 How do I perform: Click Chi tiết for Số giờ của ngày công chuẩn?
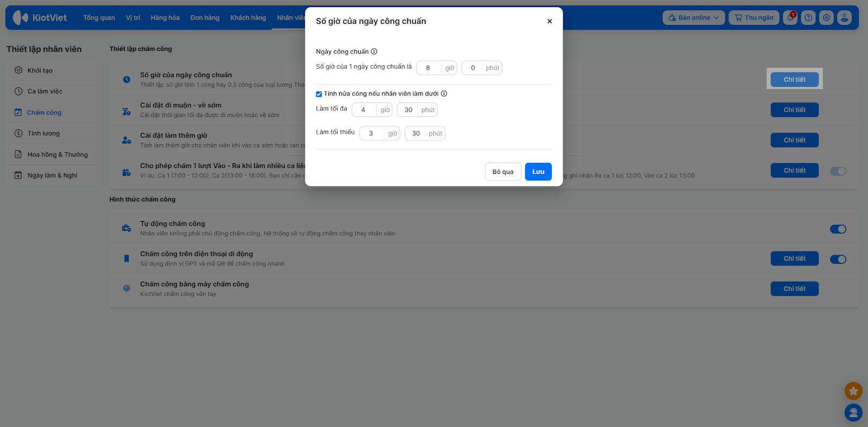795,80
